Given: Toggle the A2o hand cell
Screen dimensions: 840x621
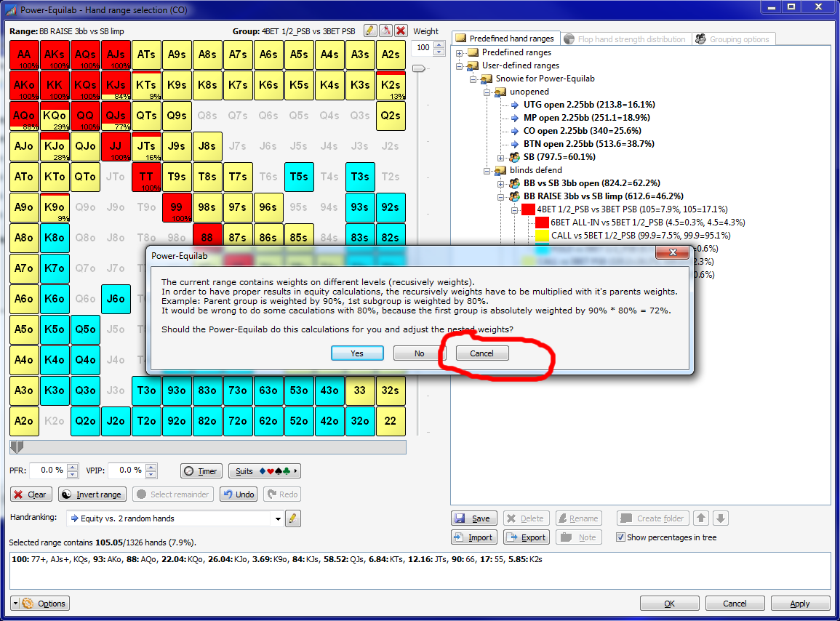Looking at the screenshot, I should (x=24, y=421).
